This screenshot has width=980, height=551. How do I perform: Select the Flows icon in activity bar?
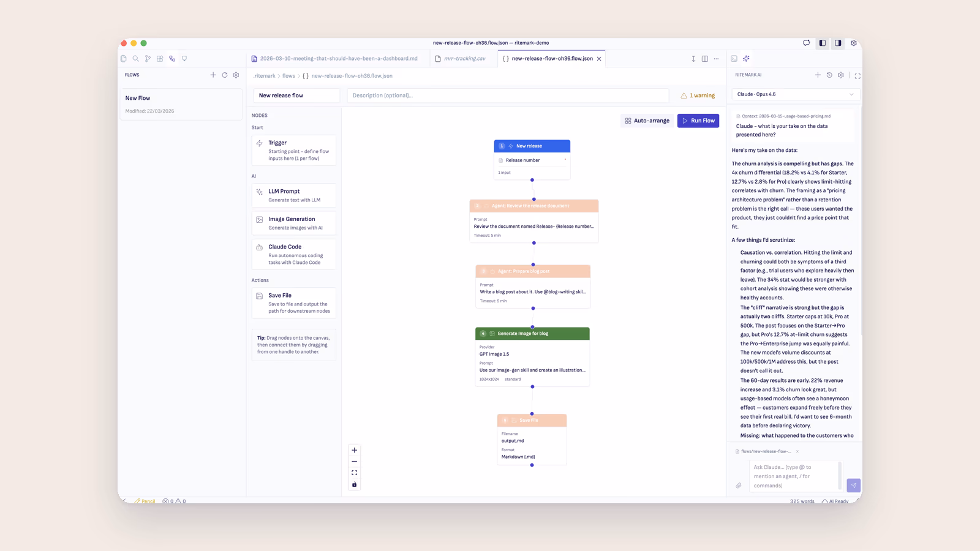[x=172, y=59]
